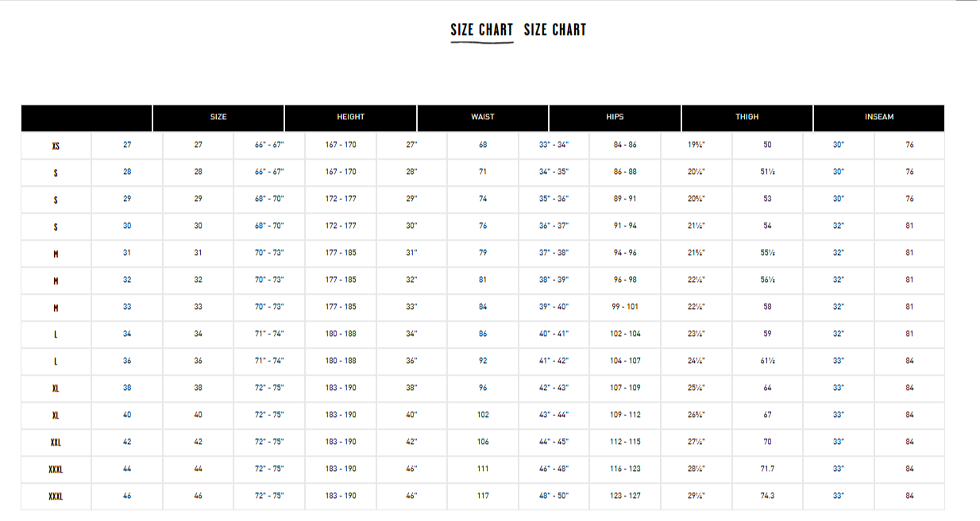Viewport: 980px width, 521px height.
Task: Click the 71.7 thigh value cell
Action: coord(767,469)
